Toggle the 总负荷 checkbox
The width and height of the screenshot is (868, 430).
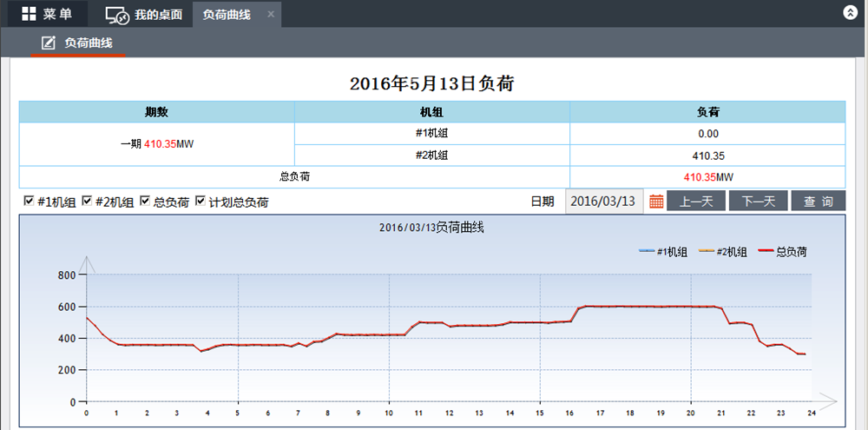[x=145, y=201]
